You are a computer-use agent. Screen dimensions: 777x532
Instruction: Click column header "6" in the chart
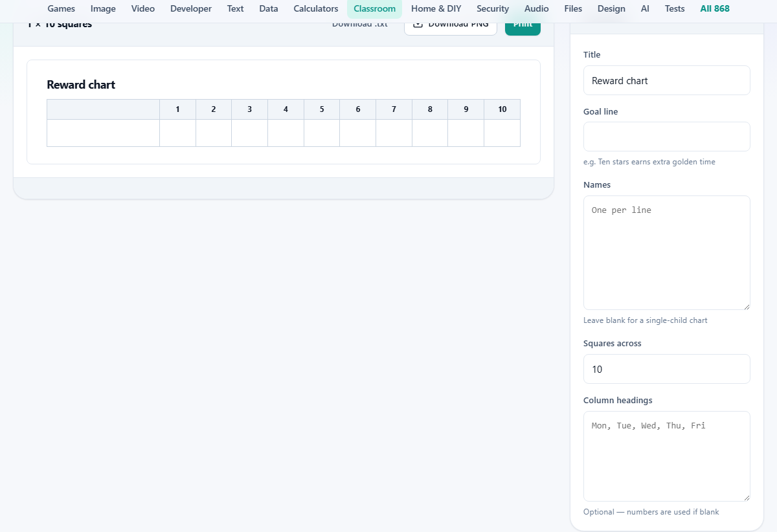tap(358, 109)
